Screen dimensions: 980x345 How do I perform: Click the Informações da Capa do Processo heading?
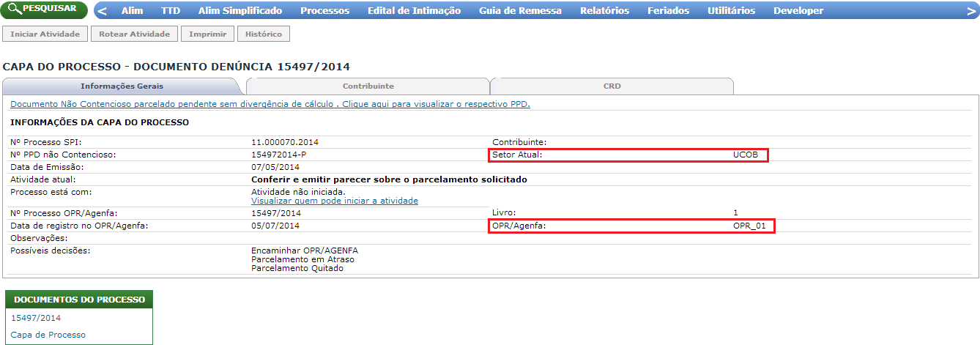100,122
